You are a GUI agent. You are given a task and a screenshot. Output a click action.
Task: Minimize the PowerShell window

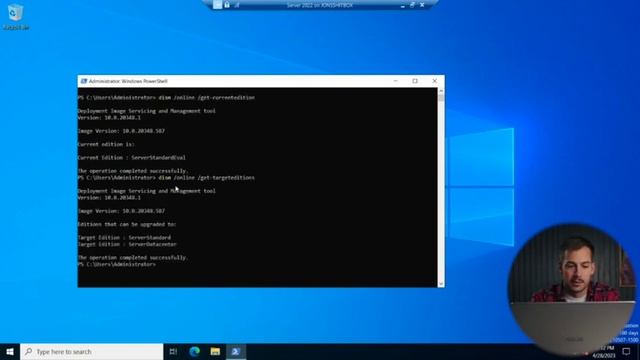point(396,81)
